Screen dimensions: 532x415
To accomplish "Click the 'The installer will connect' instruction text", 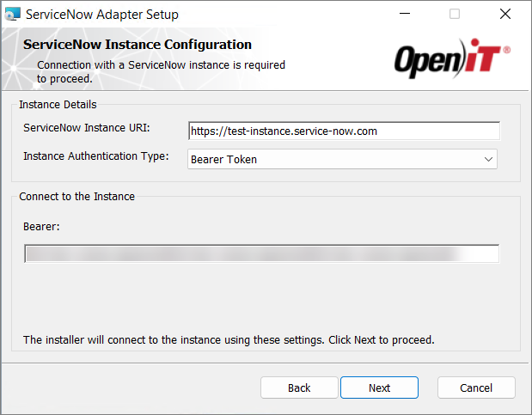I will 229,340.
